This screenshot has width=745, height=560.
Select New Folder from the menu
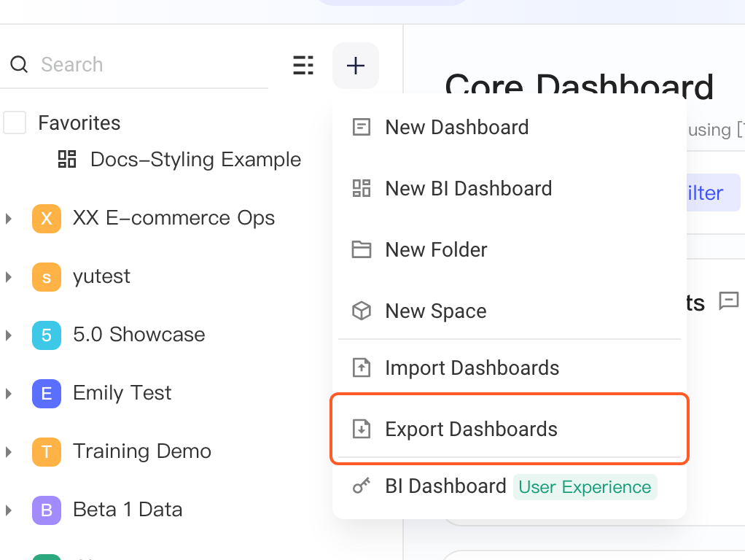pos(510,249)
